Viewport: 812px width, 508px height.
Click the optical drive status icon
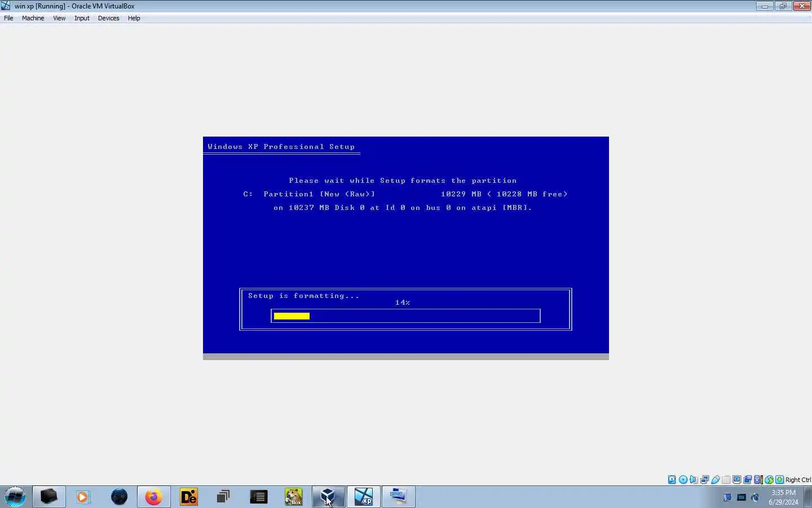(x=683, y=480)
